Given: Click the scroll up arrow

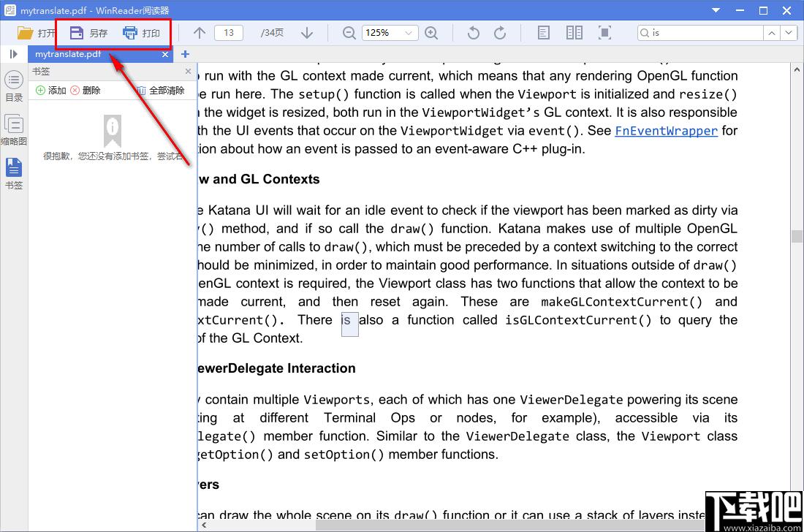Looking at the screenshot, I should [x=797, y=69].
